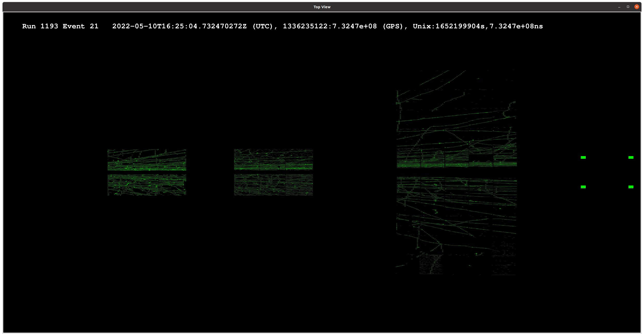This screenshot has height=336, width=644.
Task: Click the upper-left green detector block
Action: click(x=583, y=157)
